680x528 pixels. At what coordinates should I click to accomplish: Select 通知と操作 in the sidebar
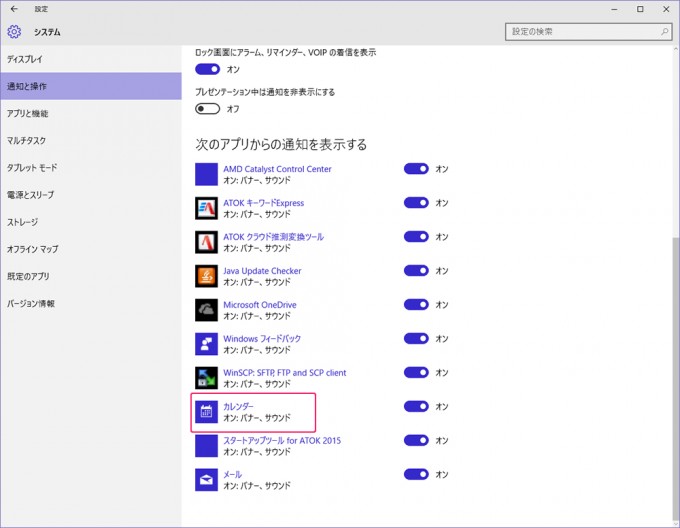[x=91, y=86]
